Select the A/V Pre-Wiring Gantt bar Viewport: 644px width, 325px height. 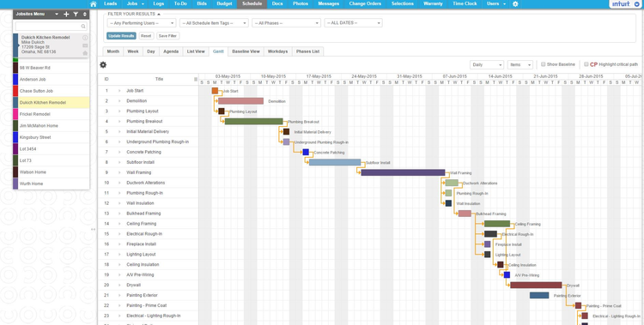point(507,275)
